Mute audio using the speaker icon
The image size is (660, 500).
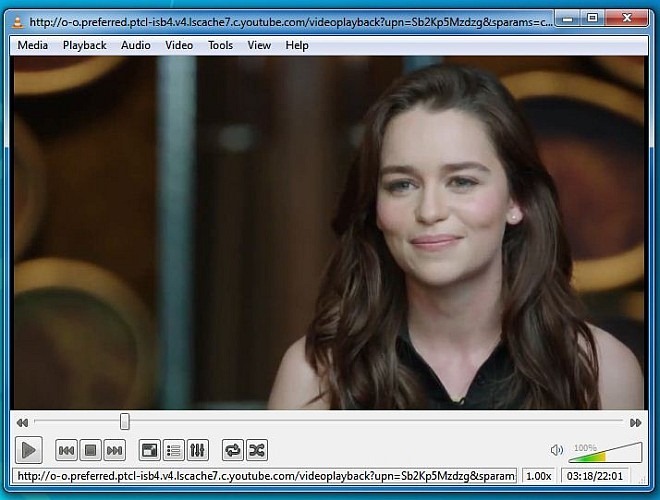click(x=557, y=451)
